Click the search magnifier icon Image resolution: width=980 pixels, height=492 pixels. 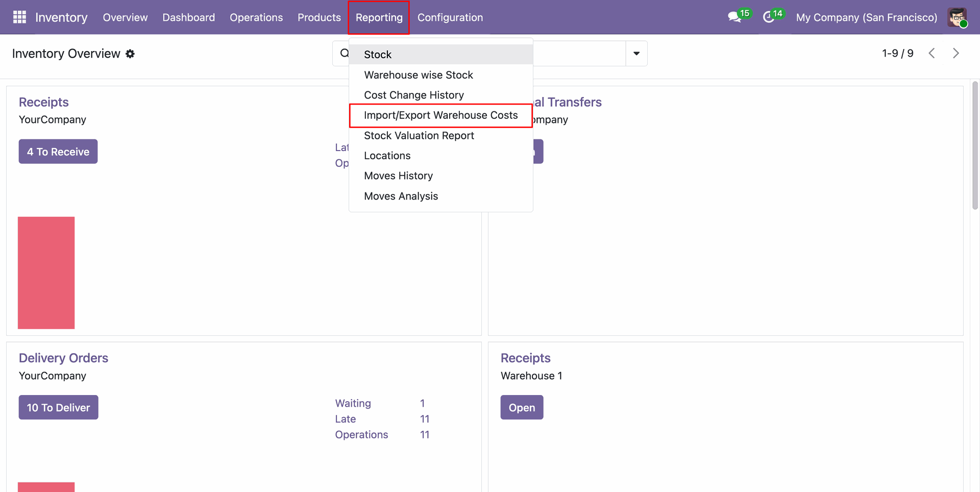[x=345, y=53]
